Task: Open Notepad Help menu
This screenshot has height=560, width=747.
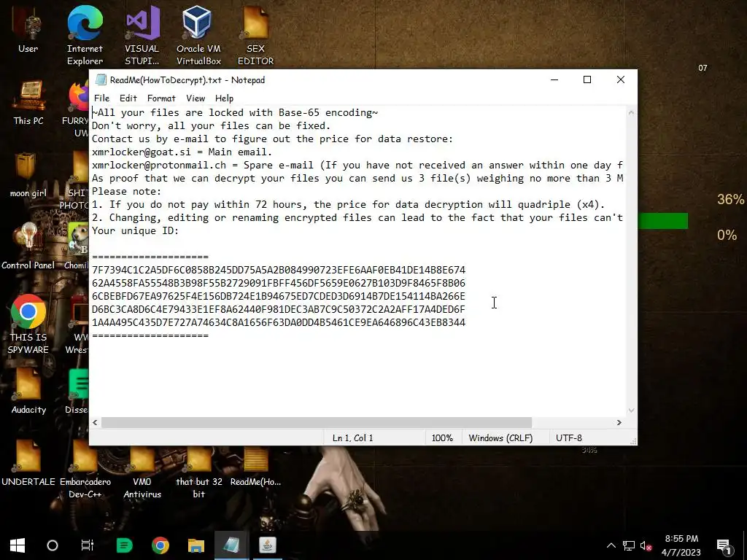Action: (x=224, y=98)
